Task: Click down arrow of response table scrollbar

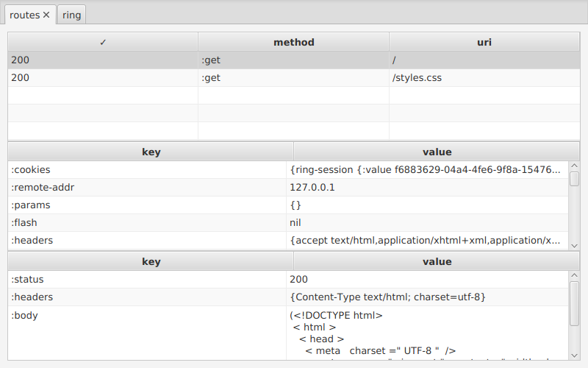Action: tap(574, 355)
